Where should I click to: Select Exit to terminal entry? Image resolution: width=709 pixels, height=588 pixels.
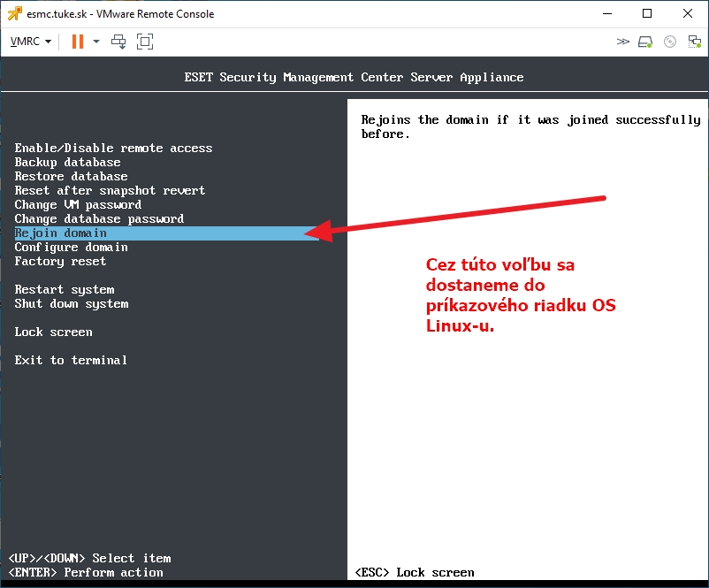(71, 360)
